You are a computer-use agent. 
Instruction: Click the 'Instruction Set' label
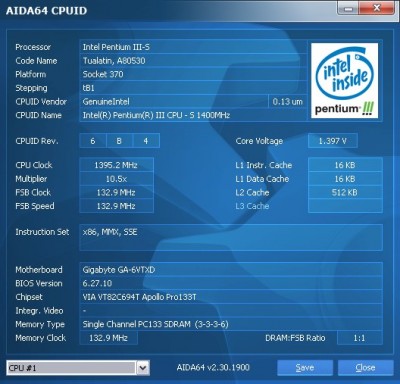click(x=42, y=232)
